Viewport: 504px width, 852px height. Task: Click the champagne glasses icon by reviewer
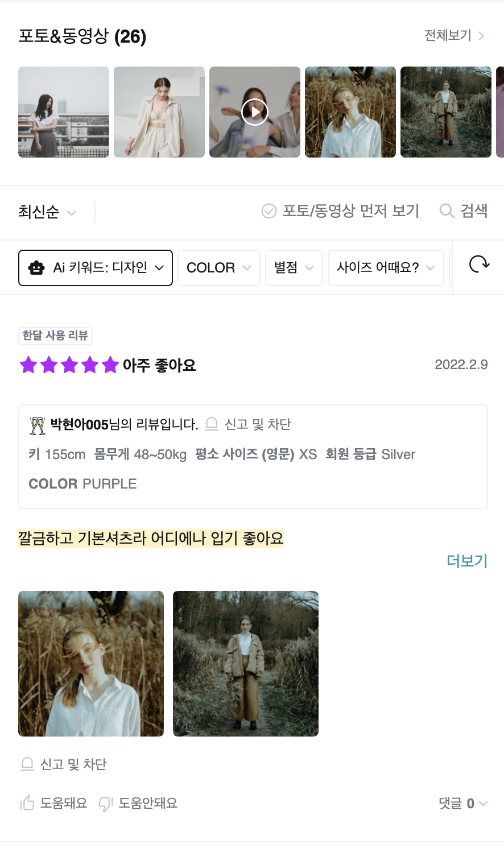(38, 425)
